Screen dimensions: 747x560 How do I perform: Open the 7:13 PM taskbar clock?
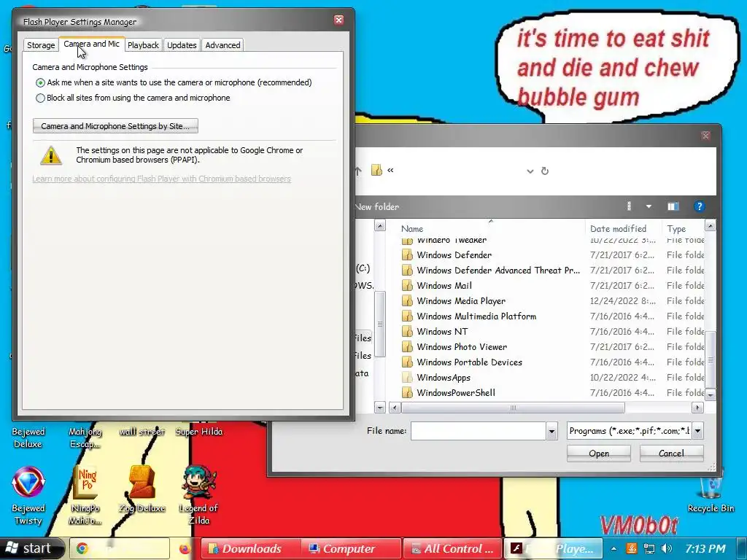[705, 548]
